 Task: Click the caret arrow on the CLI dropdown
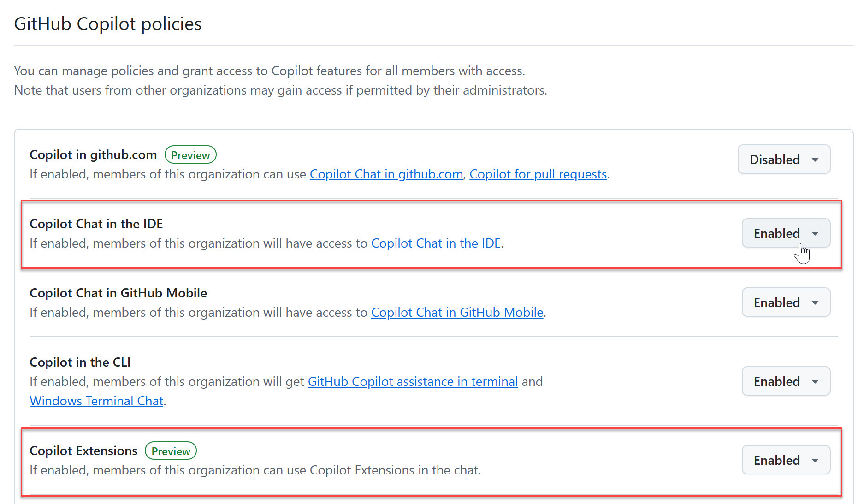[815, 382]
